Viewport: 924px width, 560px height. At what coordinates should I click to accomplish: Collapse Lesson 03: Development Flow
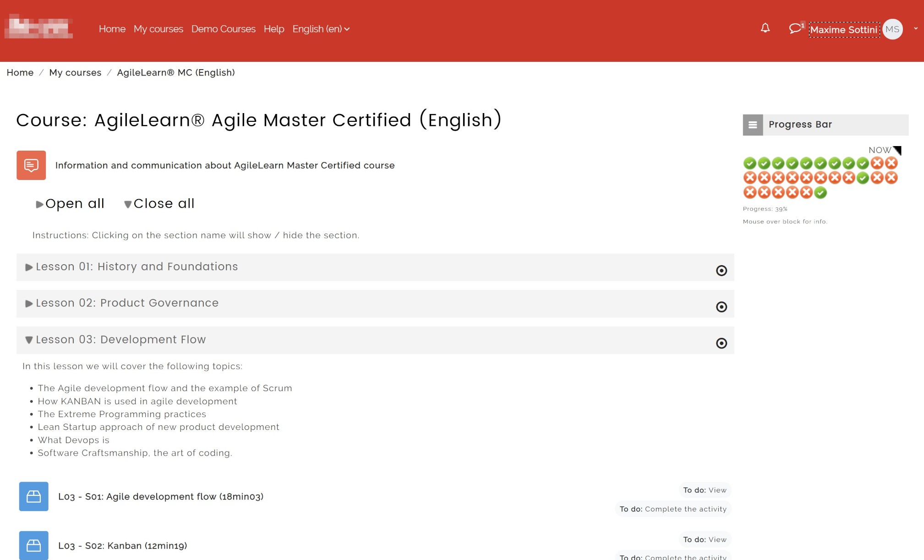coord(121,340)
